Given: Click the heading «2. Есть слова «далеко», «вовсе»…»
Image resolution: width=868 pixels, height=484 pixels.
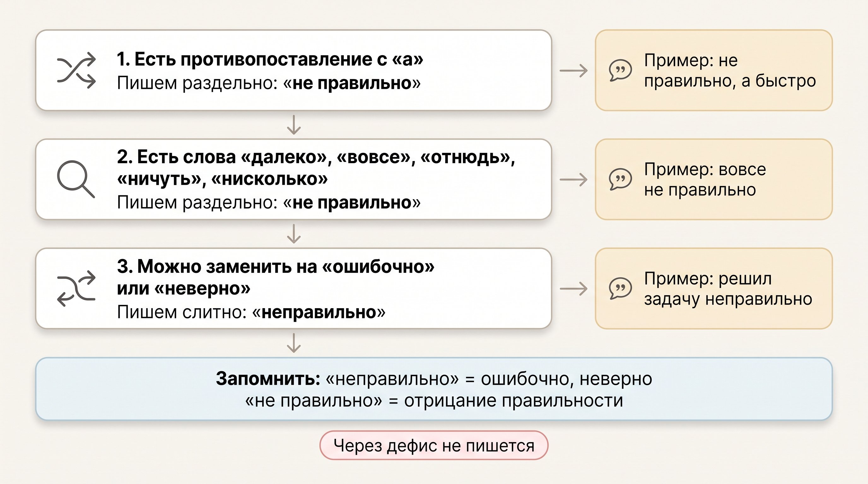Looking at the screenshot, I should point(316,168).
